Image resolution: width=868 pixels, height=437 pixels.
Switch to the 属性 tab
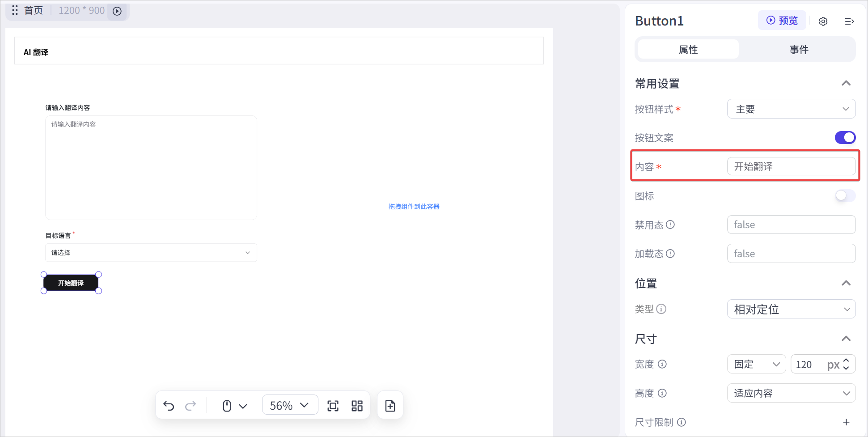[x=688, y=49]
